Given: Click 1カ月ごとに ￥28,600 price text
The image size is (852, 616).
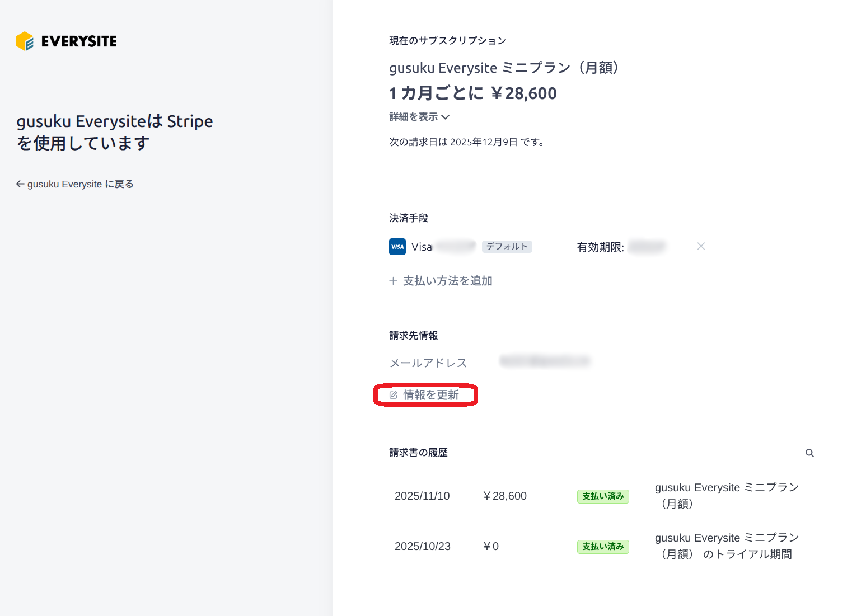Looking at the screenshot, I should [x=473, y=93].
